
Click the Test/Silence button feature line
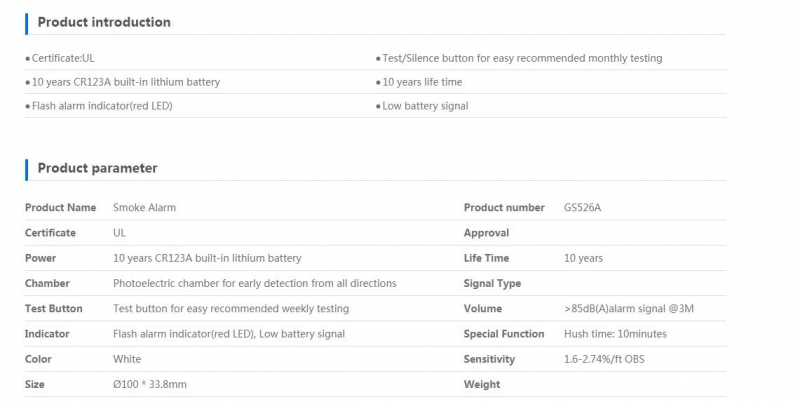coord(522,58)
